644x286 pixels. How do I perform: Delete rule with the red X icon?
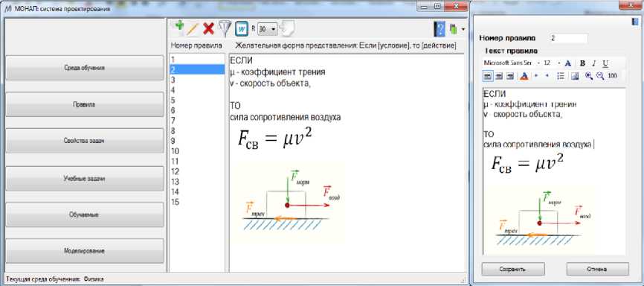pyautogui.click(x=209, y=29)
